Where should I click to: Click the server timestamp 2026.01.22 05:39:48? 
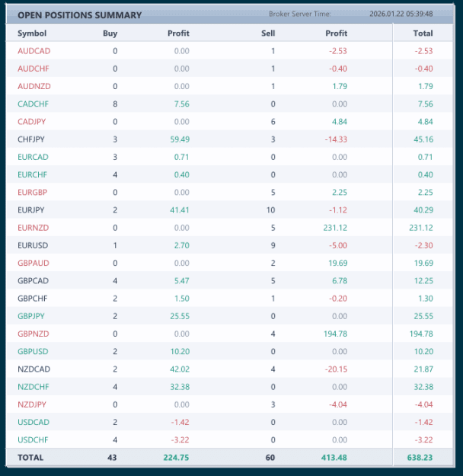[x=401, y=14]
